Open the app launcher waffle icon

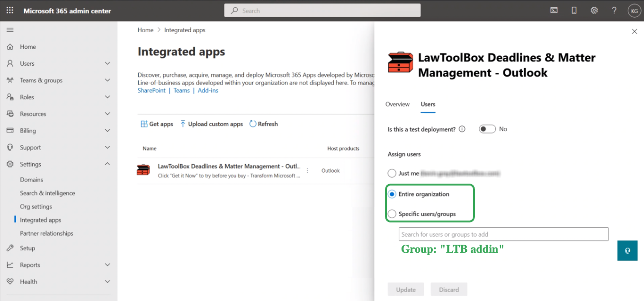pyautogui.click(x=10, y=10)
